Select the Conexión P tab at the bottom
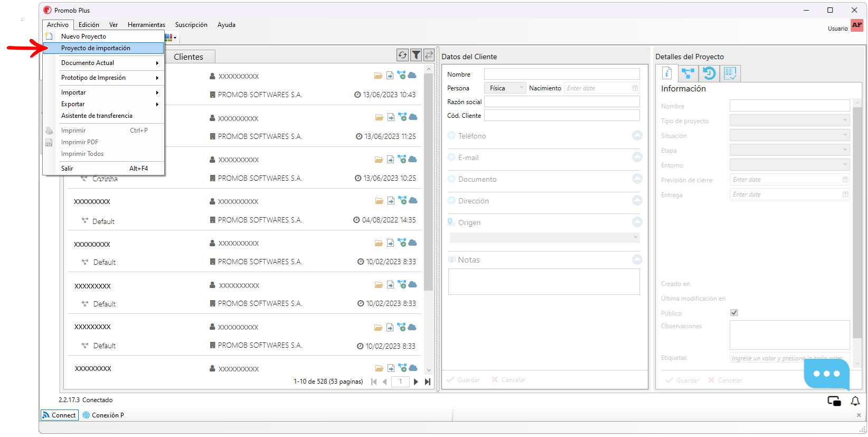Screen dimensions: 868x437 pos(103,415)
